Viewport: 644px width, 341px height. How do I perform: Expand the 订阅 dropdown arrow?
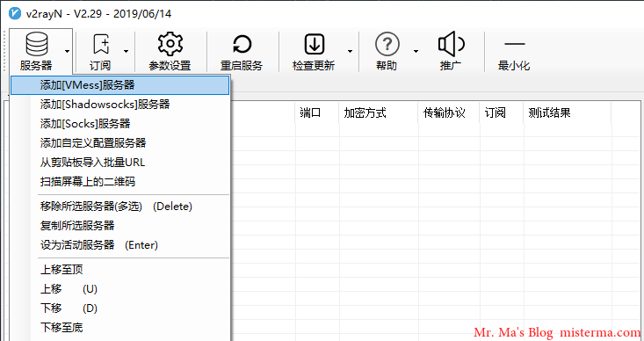tap(127, 51)
